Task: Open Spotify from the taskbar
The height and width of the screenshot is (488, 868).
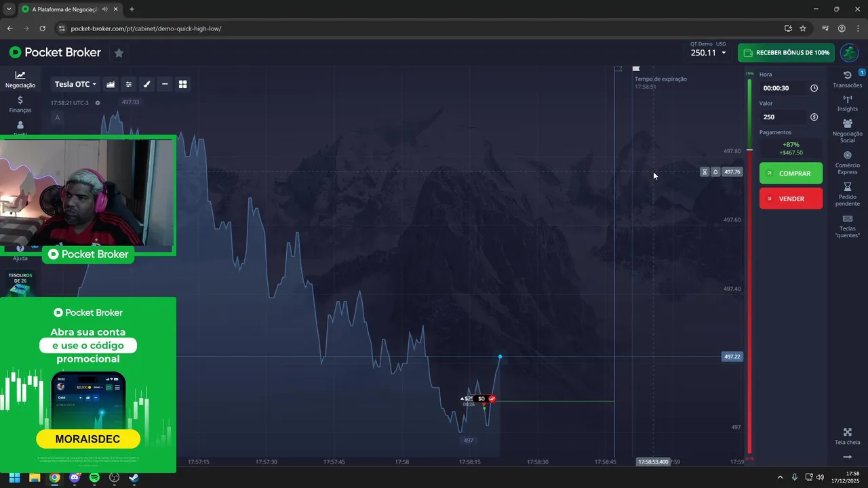Action: [94, 477]
